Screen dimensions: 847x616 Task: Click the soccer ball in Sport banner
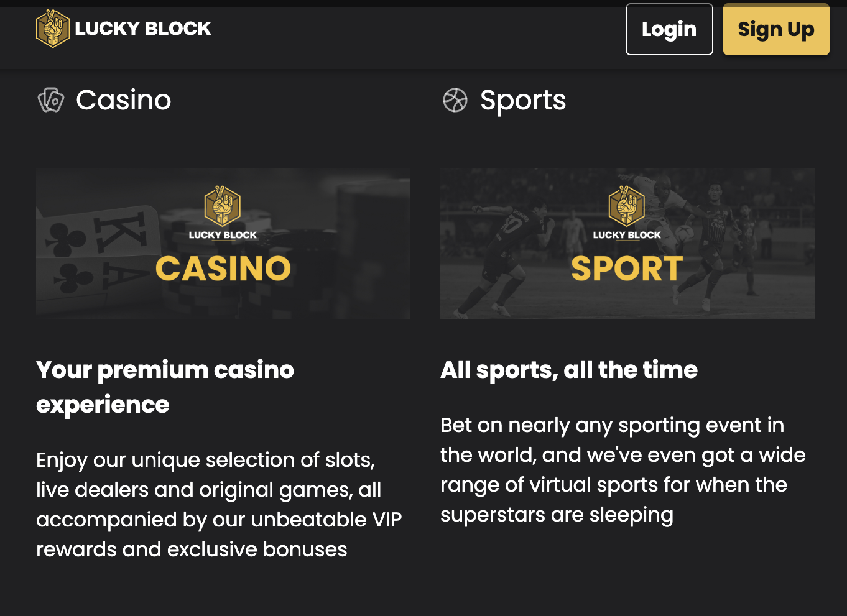pos(685,233)
